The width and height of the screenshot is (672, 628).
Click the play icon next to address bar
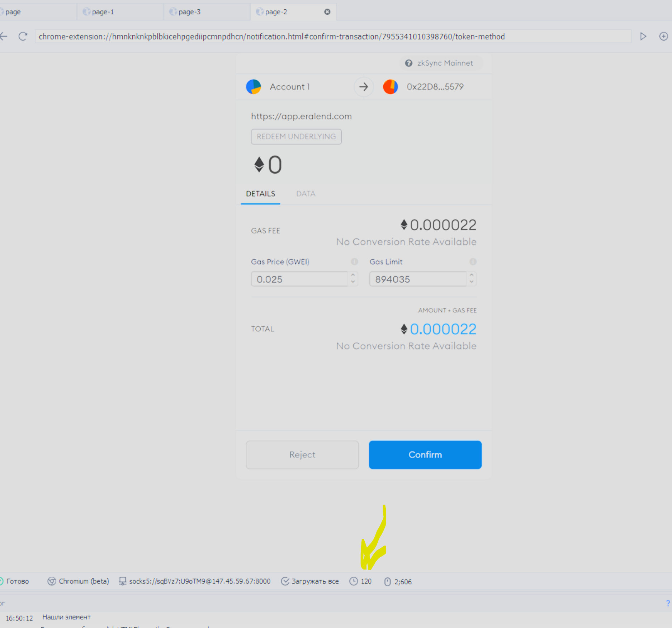643,36
